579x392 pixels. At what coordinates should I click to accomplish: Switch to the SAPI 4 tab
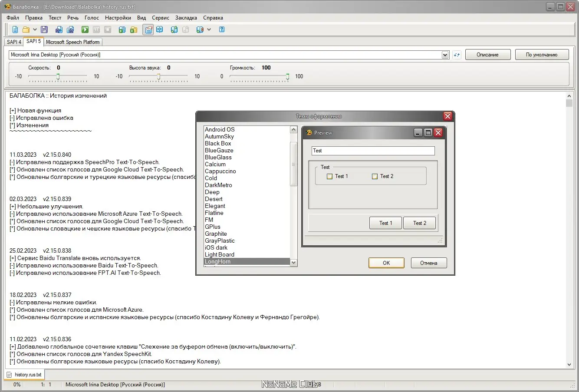(14, 42)
